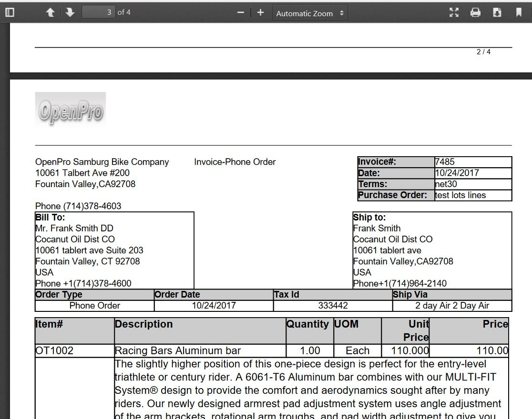Toggle the sidebar panel
Viewport: 532px width, 419px height.
coord(10,12)
